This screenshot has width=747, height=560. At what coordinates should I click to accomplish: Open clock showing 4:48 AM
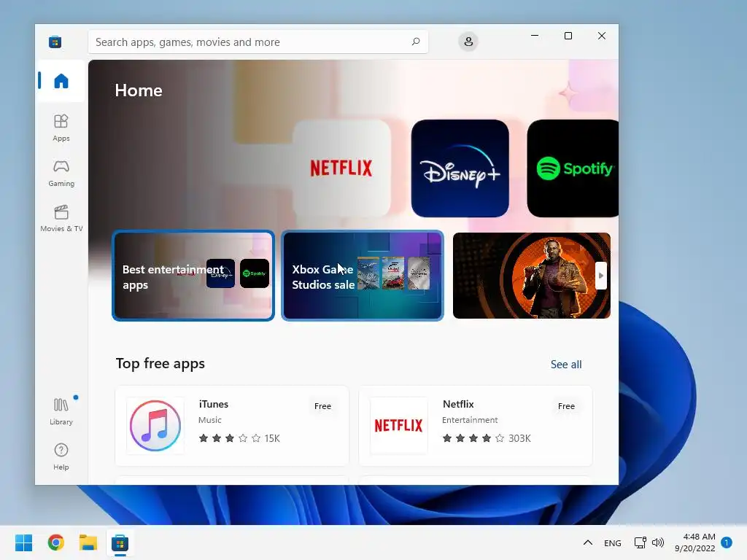[x=694, y=542]
